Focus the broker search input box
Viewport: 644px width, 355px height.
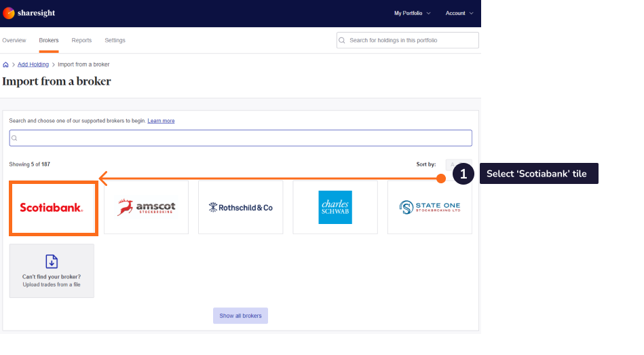pos(241,138)
